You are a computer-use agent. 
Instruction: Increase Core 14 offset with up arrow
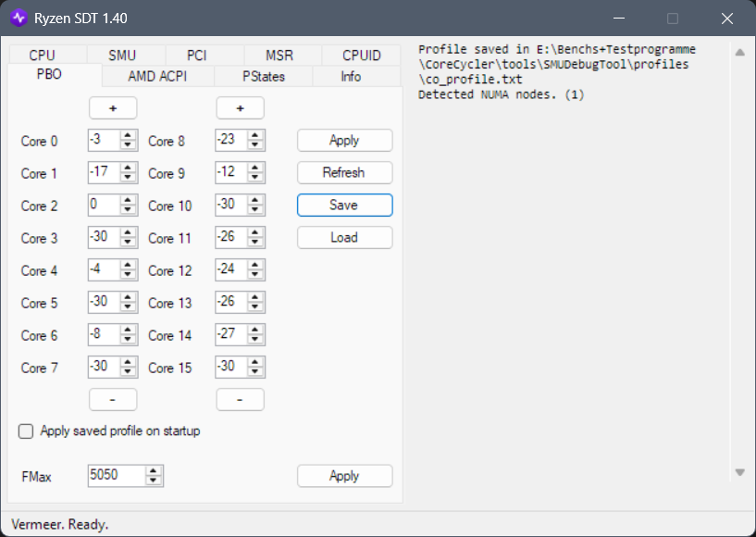pos(255,330)
